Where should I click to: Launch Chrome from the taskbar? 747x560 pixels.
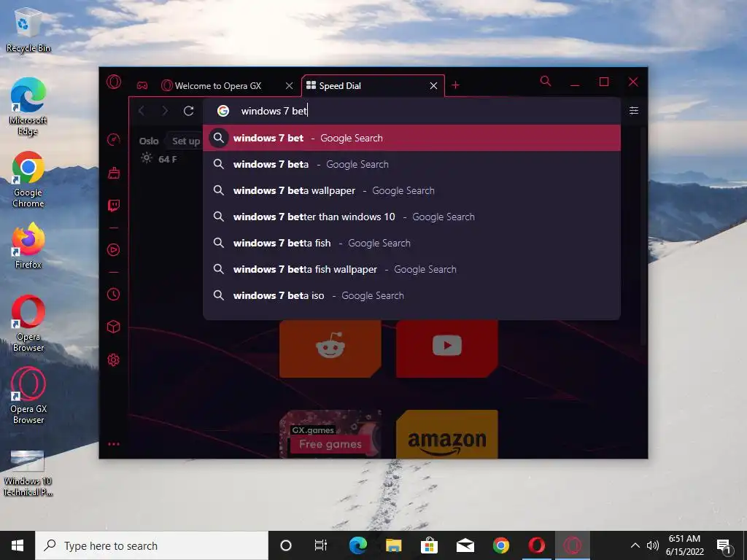point(500,545)
